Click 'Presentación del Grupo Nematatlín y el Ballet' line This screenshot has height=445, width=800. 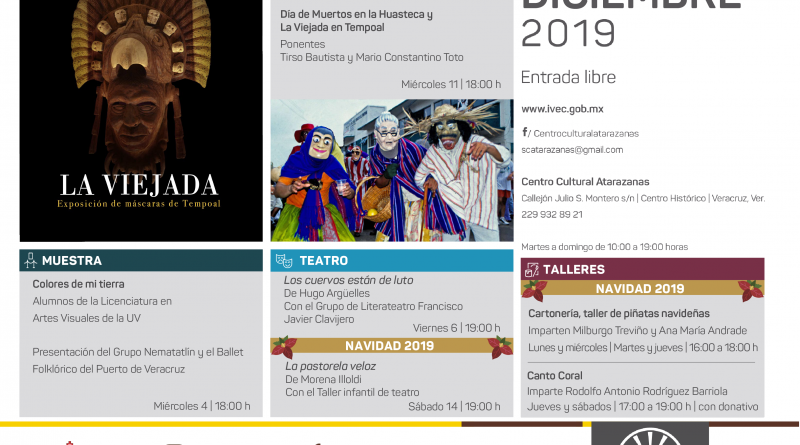pos(138,352)
